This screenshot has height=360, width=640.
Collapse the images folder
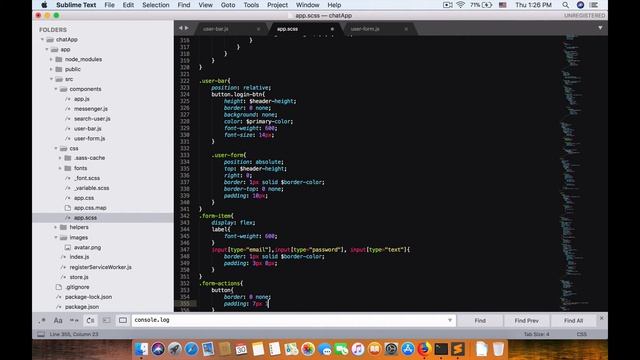pos(56,238)
